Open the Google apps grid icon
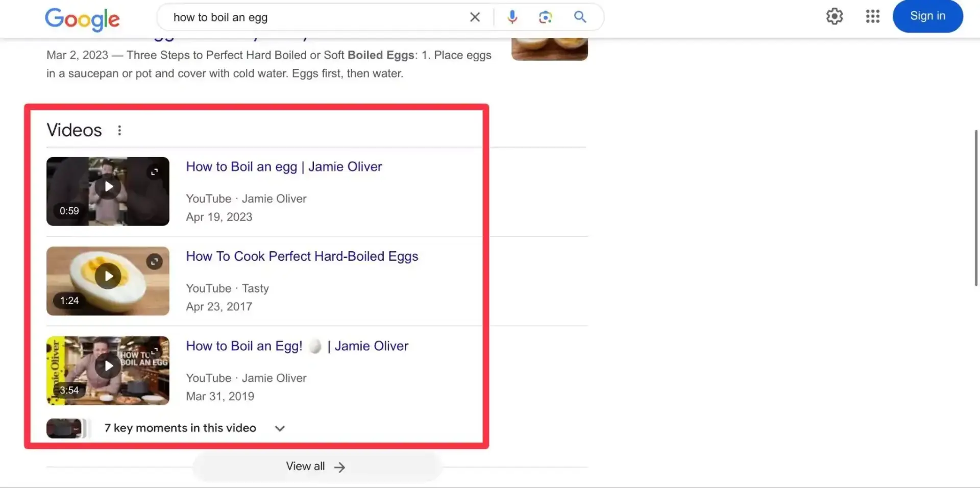The image size is (980, 488). 873,16
